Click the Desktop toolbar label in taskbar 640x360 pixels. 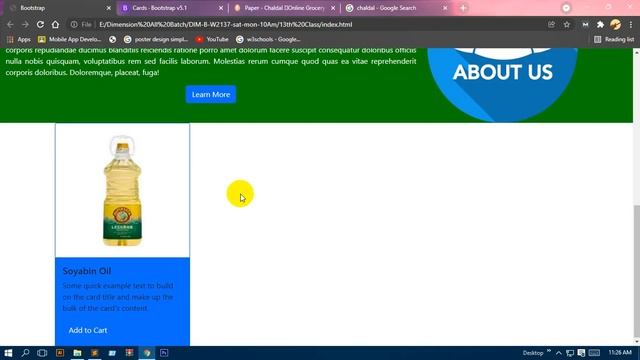tap(533, 353)
